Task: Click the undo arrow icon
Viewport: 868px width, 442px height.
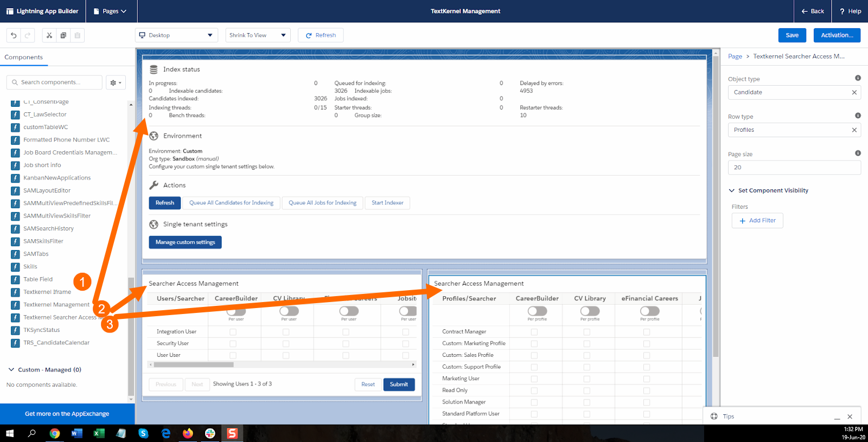Action: [14, 35]
